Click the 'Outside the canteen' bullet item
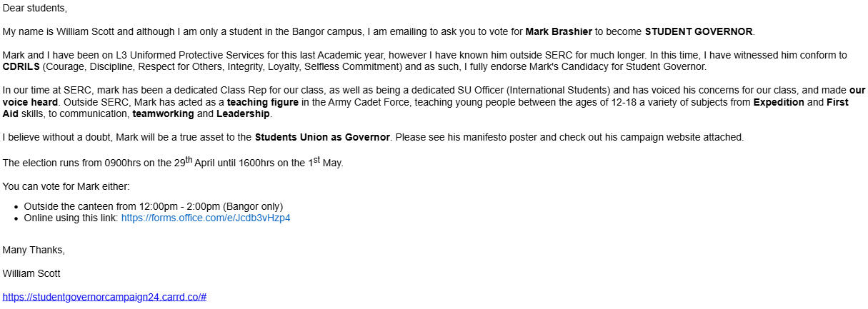This screenshot has height=309, width=868. [154, 206]
